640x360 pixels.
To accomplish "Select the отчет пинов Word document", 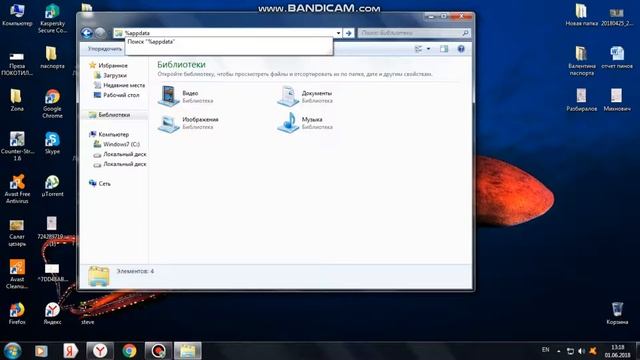I will coord(617,58).
